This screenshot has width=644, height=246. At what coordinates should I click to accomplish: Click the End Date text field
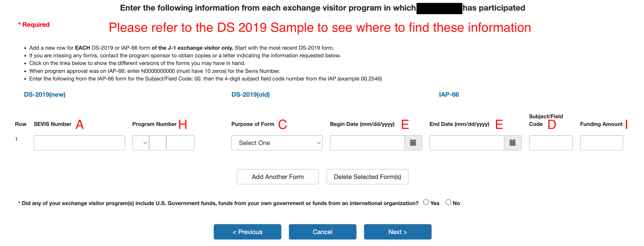pyautogui.click(x=466, y=143)
